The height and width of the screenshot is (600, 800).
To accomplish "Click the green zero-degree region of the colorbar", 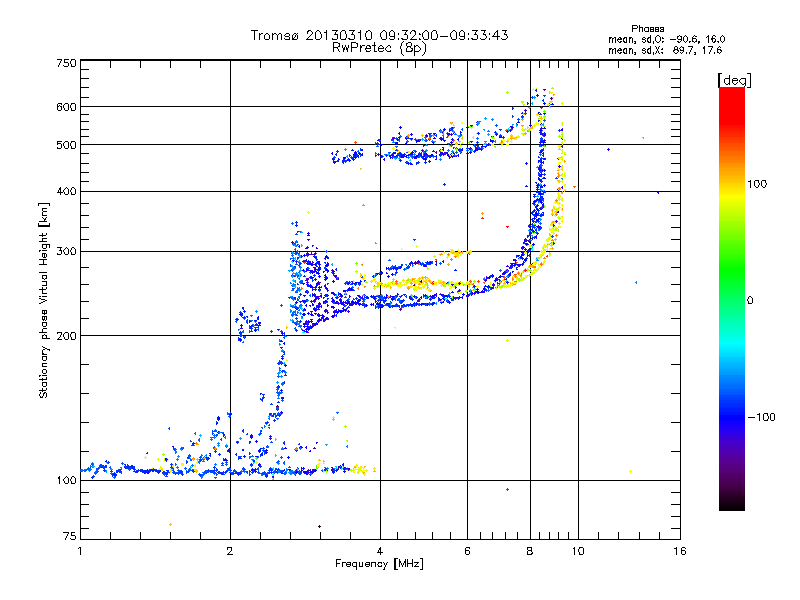I will tap(732, 299).
